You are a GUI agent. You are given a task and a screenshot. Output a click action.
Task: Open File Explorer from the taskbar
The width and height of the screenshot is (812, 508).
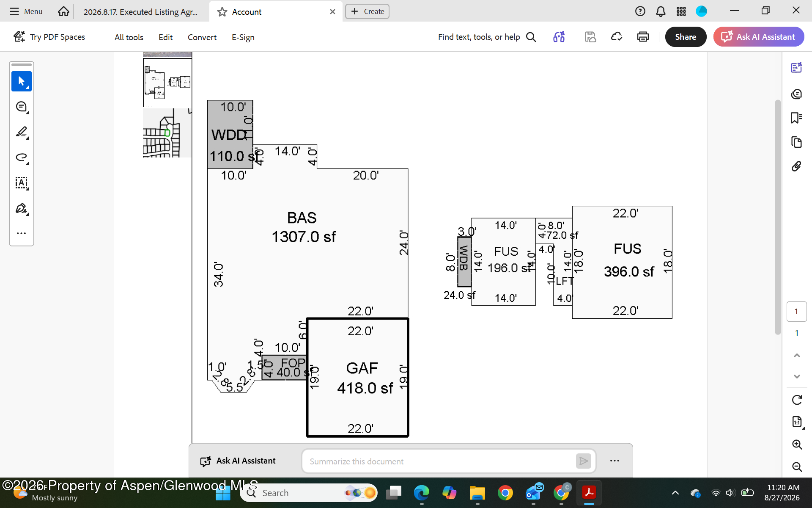click(477, 493)
